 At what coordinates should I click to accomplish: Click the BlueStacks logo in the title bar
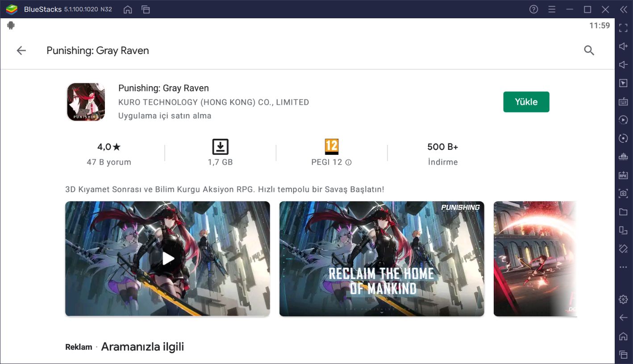click(x=12, y=9)
